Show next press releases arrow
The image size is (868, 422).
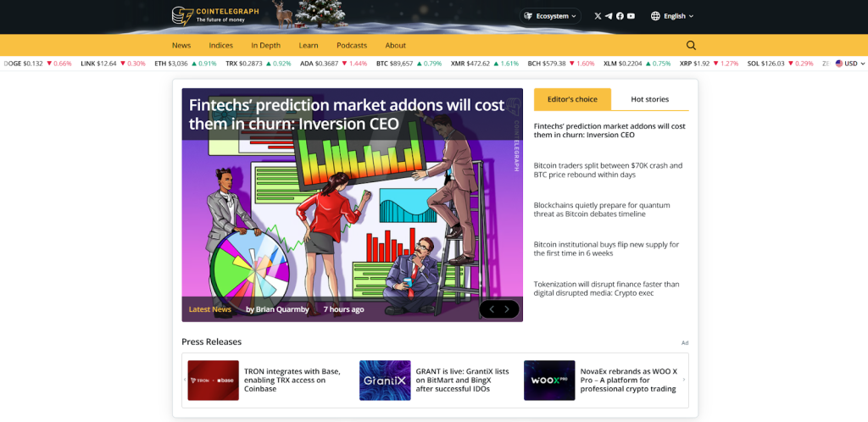684,380
